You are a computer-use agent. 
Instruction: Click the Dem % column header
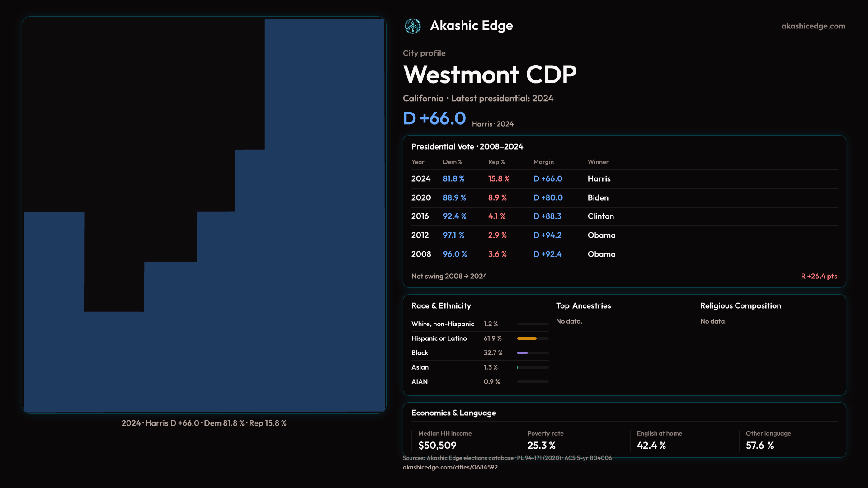452,162
